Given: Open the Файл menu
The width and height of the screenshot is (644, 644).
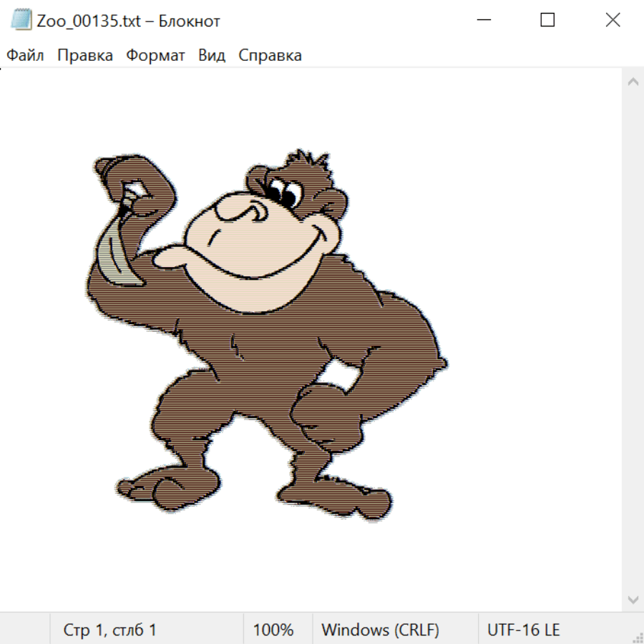Looking at the screenshot, I should click(26, 56).
